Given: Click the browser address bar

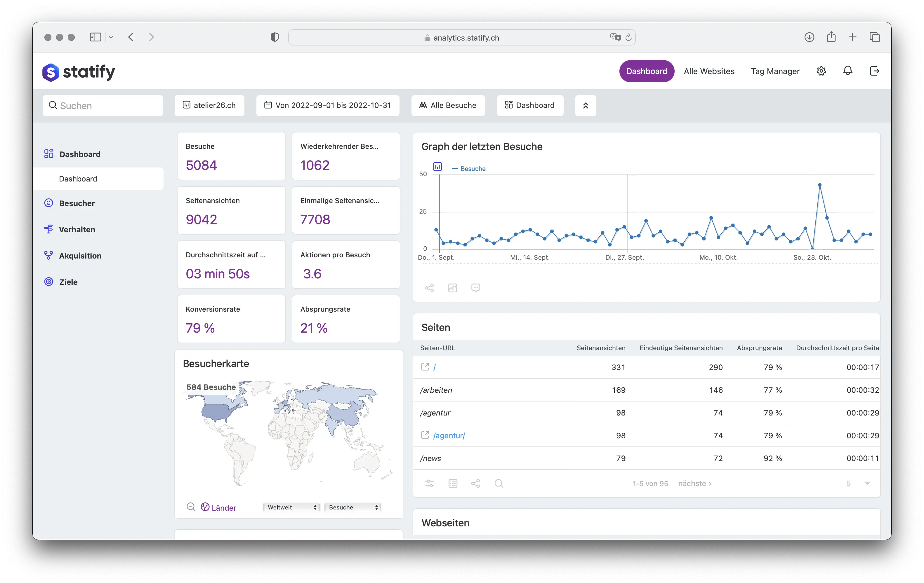Looking at the screenshot, I should tap(462, 38).
